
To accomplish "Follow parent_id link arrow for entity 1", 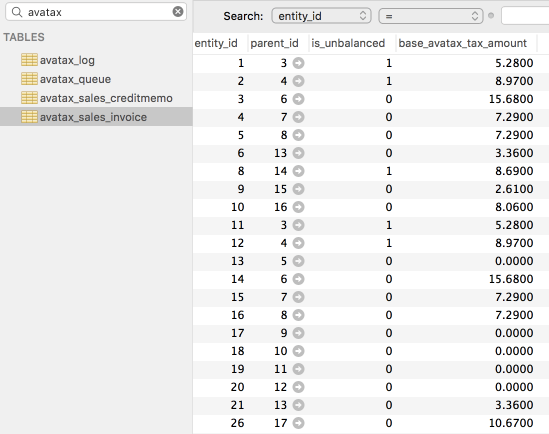I will pyautogui.click(x=298, y=63).
